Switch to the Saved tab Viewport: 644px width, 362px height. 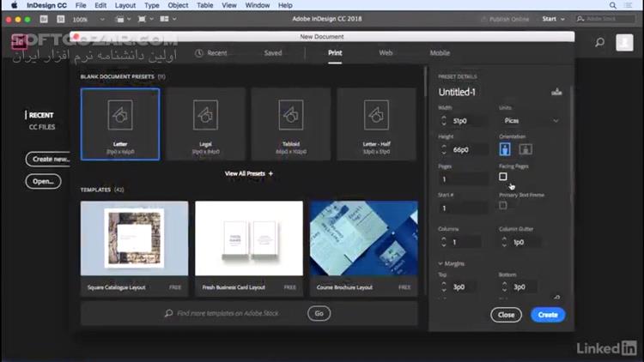click(x=273, y=53)
